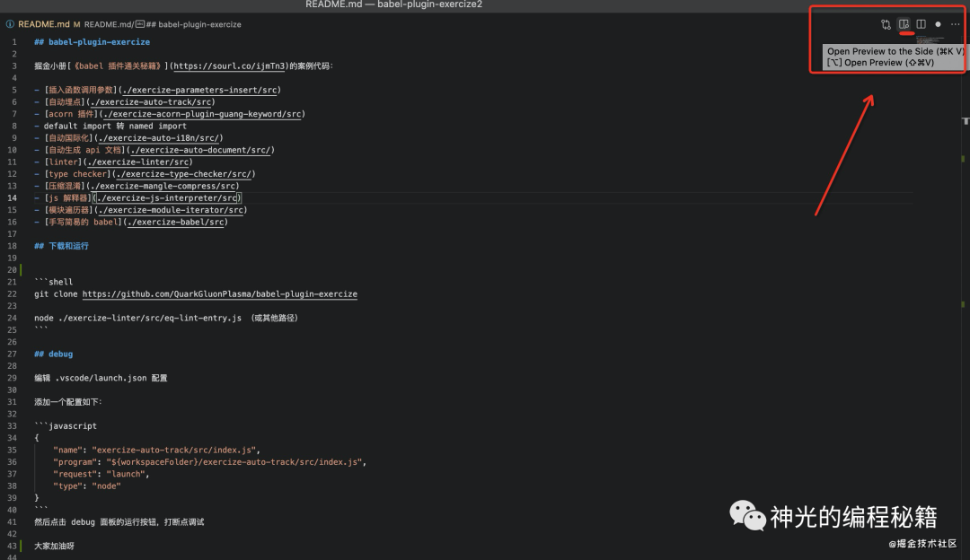Image resolution: width=970 pixels, height=560 pixels.
Task: Click the "request": "launch" line
Action: pyautogui.click(x=101, y=474)
